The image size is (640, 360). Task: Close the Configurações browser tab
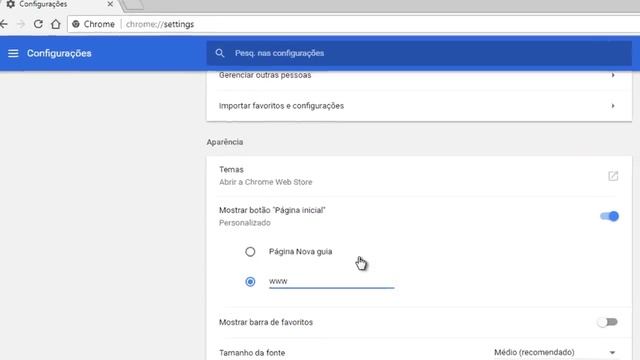(x=110, y=4)
